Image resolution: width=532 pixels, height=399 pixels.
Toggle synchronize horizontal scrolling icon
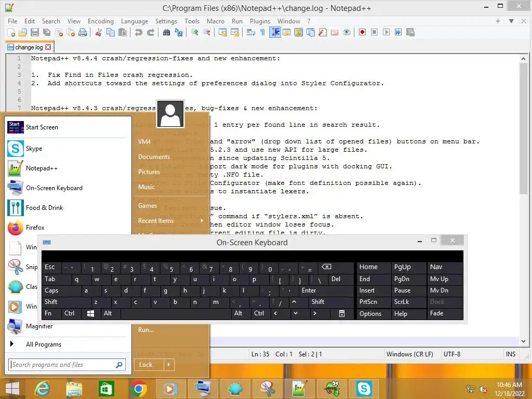pyautogui.click(x=234, y=33)
